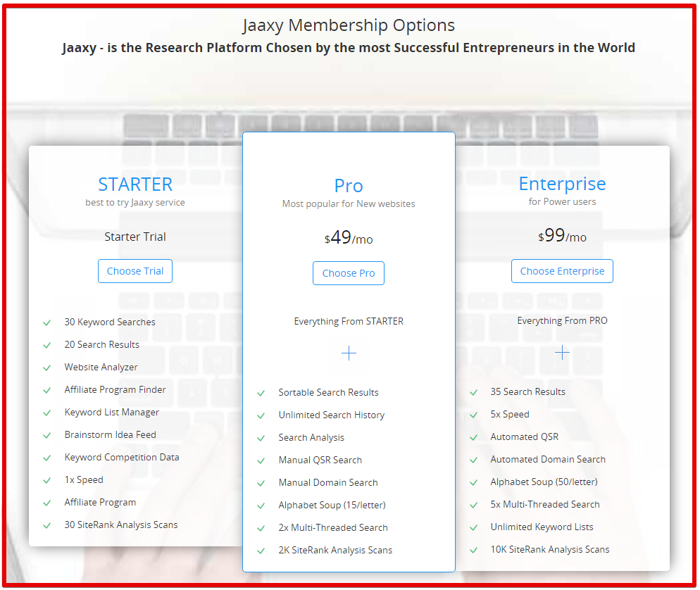Click the Unlimited Keyword Lists text
This screenshot has width=700, height=590.
542,527
